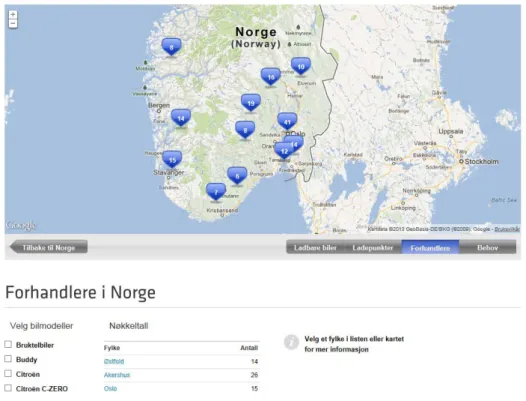Open the Oslo county link
Screen dimensions: 526x401
110,389
